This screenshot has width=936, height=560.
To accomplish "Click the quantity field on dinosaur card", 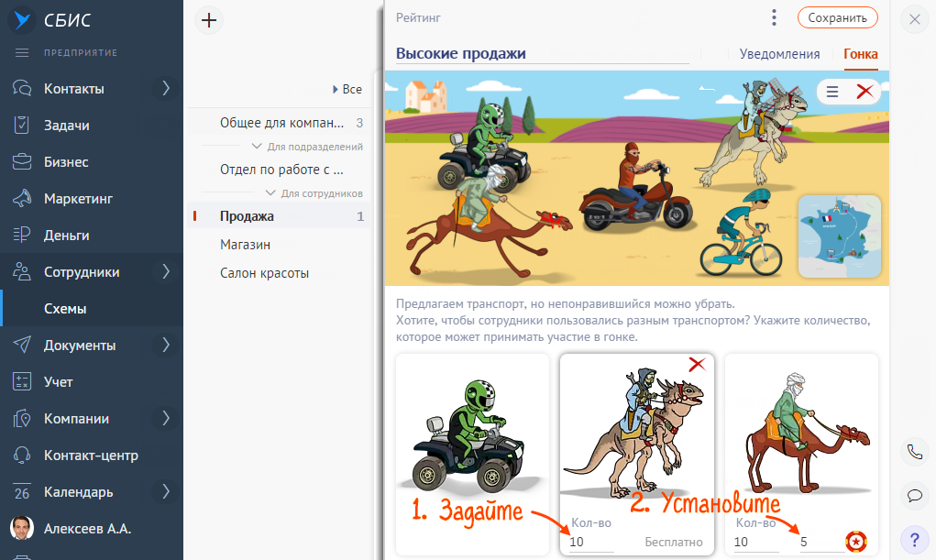I will pyautogui.click(x=591, y=542).
